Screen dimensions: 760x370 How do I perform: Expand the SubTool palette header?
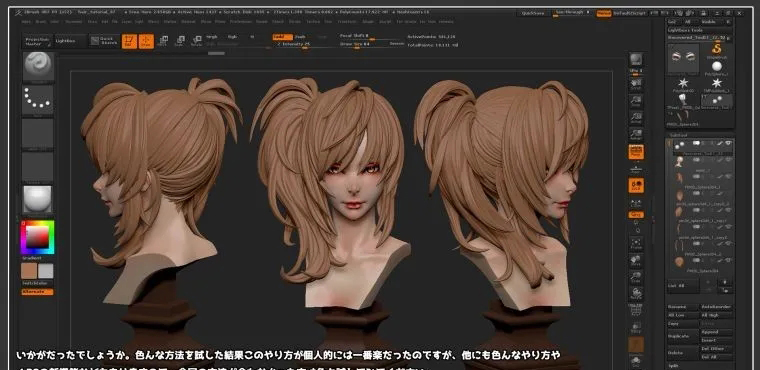click(x=699, y=135)
